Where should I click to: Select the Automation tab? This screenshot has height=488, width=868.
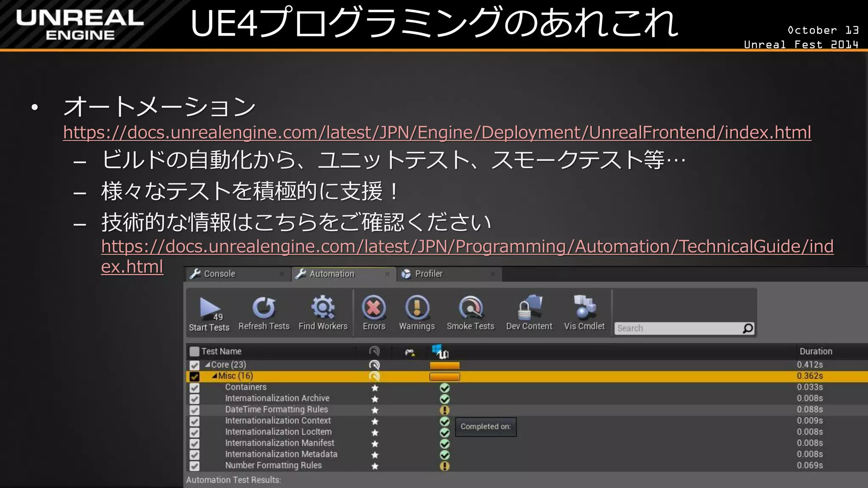(x=343, y=274)
